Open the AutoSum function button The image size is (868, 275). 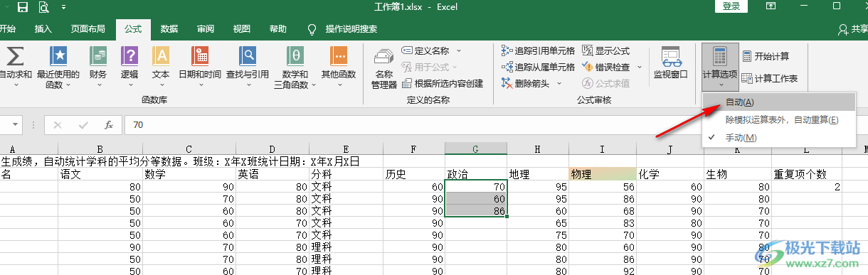click(x=15, y=68)
